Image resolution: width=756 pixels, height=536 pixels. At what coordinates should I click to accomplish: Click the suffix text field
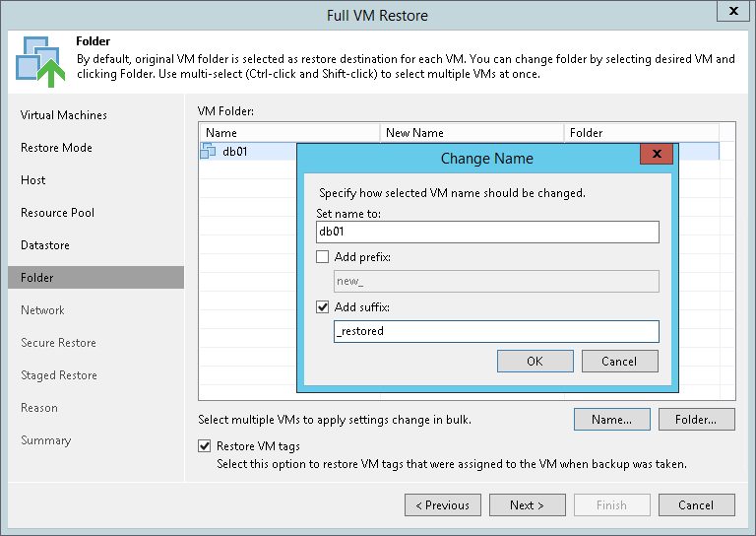coord(496,331)
